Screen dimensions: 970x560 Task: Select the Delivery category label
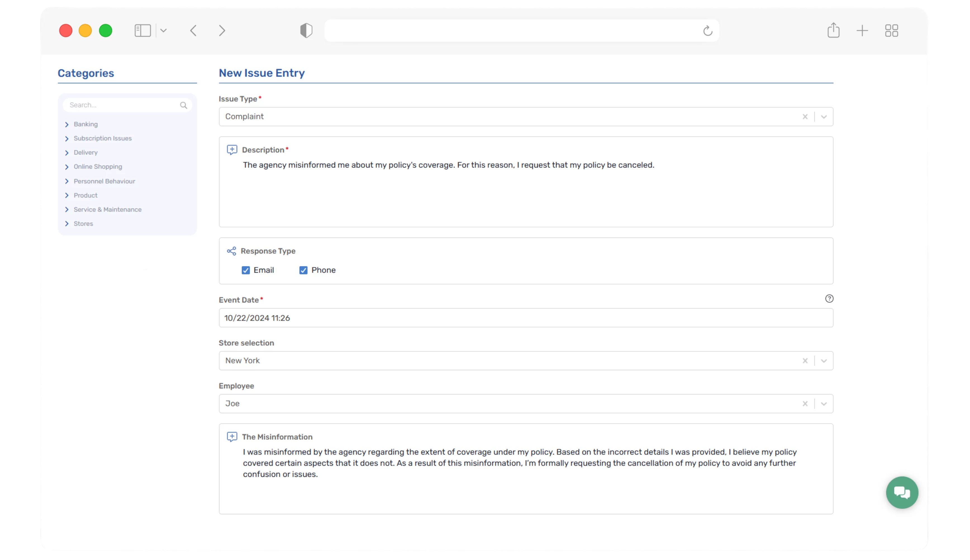pyautogui.click(x=85, y=153)
